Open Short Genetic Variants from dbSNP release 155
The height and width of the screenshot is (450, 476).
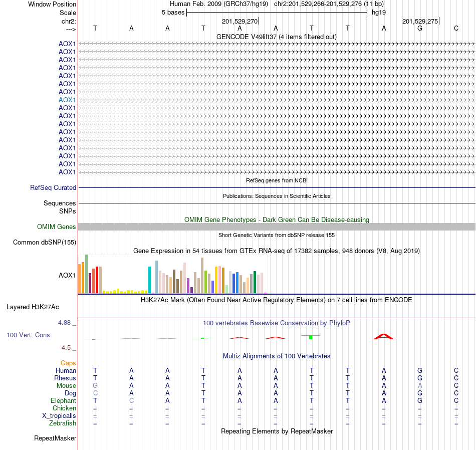(277, 235)
